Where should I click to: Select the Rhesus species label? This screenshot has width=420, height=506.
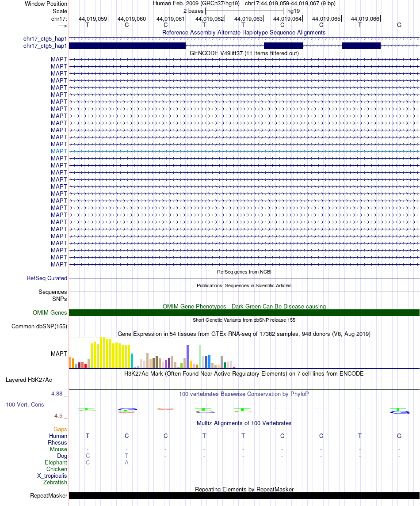(57, 443)
